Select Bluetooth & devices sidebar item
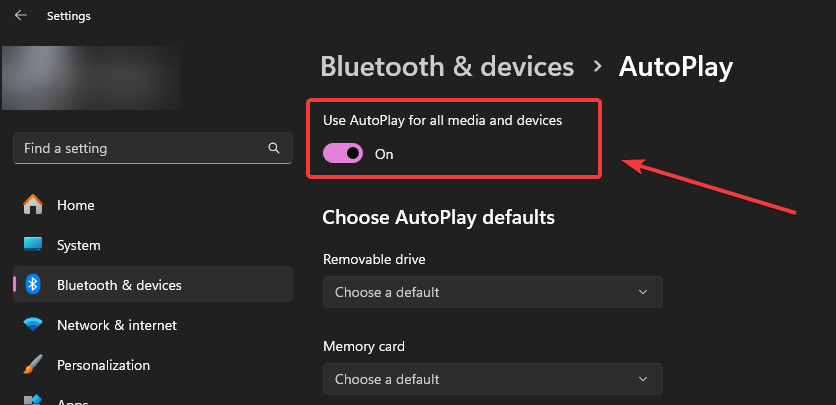 119,285
